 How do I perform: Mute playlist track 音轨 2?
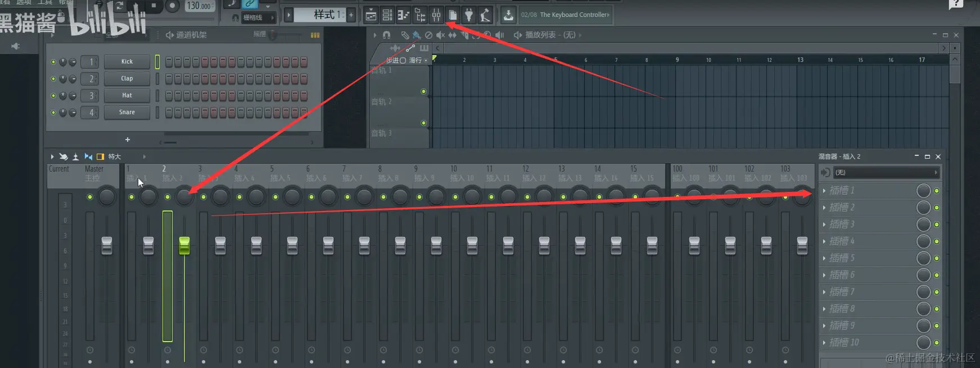coord(423,123)
